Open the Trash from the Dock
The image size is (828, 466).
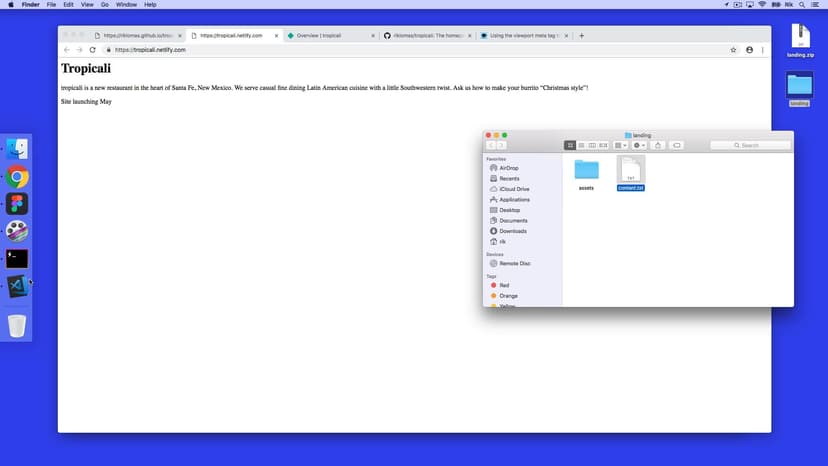pyautogui.click(x=17, y=325)
